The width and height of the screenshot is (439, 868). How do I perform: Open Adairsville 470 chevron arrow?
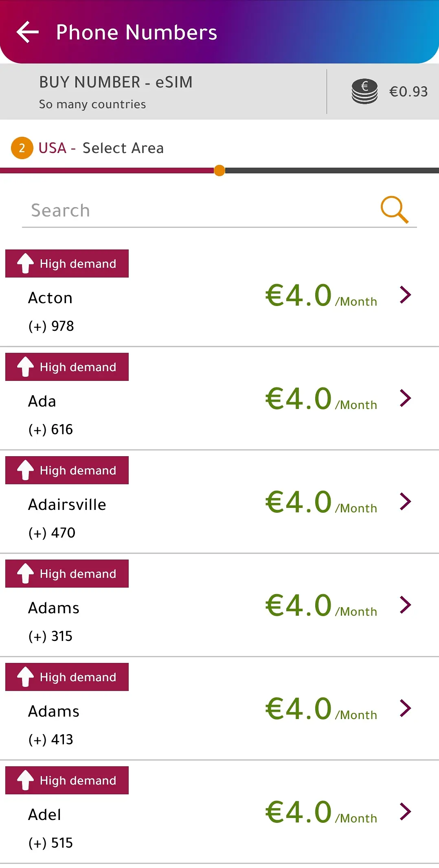[405, 502]
